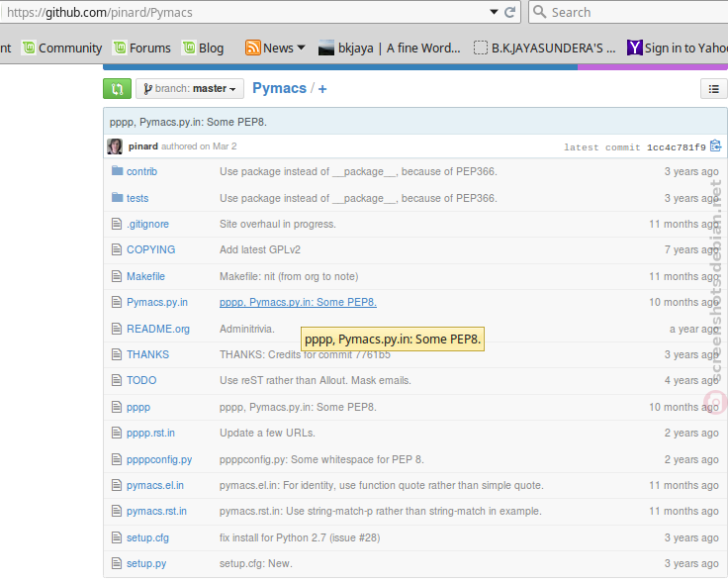
Task: Open the pymacs.rst.in file
Action: [x=156, y=512]
